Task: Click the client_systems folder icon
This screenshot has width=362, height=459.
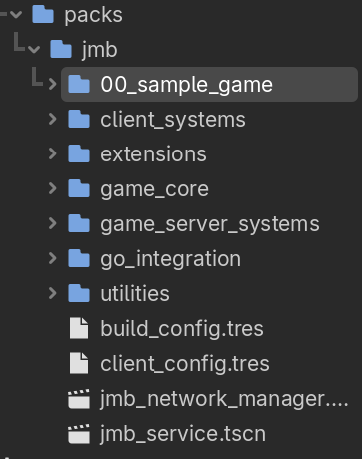Action: pyautogui.click(x=79, y=119)
